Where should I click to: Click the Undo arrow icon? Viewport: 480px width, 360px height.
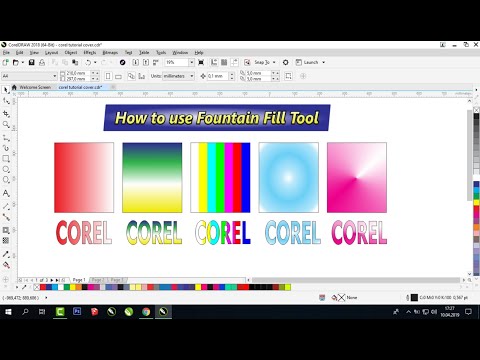[88, 62]
